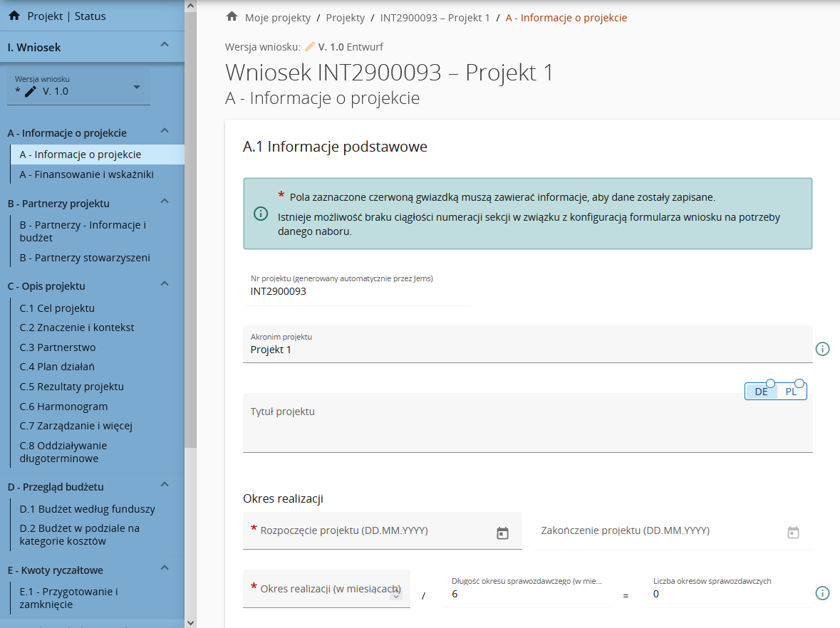Click the pencil icon in Wersja wniosku selector
The width and height of the screenshot is (840, 628).
[30, 91]
